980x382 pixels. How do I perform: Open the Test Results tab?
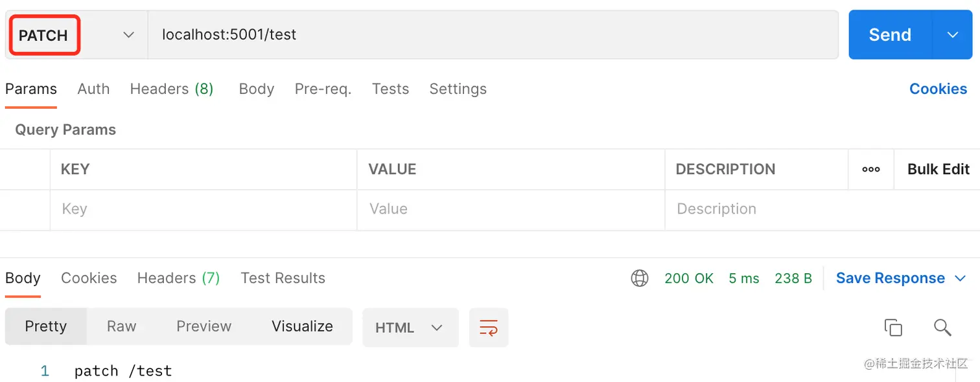pos(283,278)
